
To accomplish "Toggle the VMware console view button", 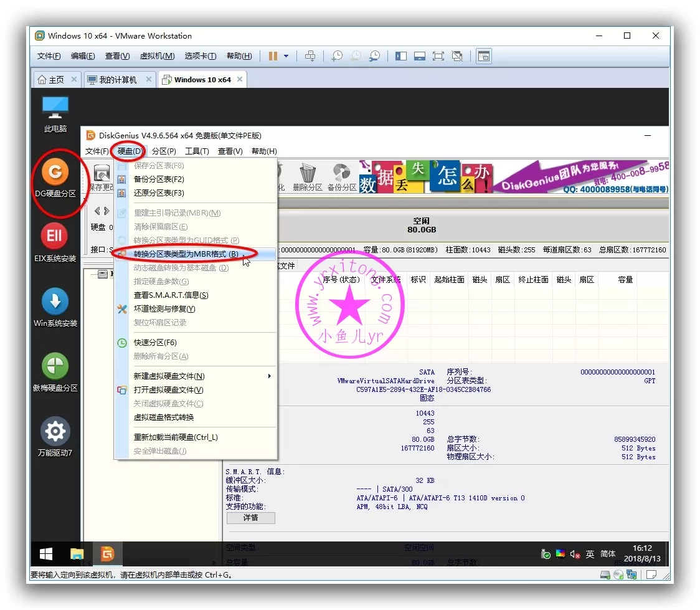I will pos(484,56).
